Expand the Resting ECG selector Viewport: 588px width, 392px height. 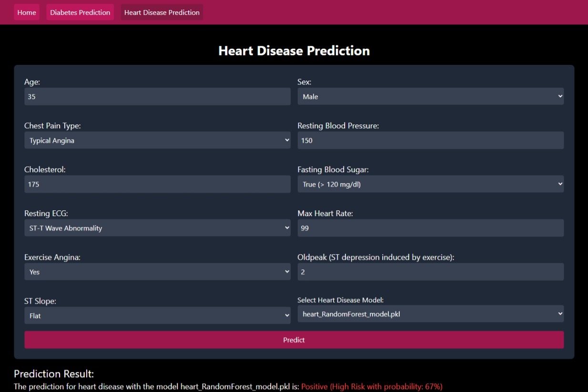pyautogui.click(x=157, y=228)
